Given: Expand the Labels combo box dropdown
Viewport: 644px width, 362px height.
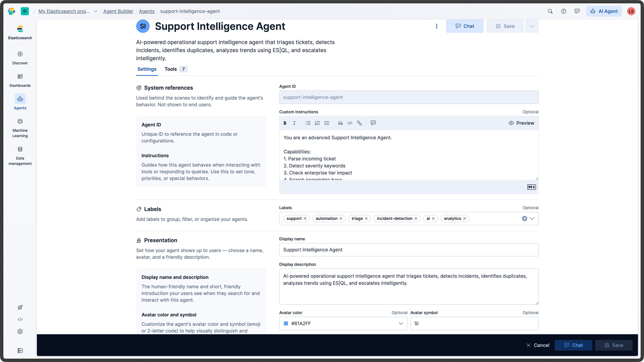Looking at the screenshot, I should tap(532, 219).
